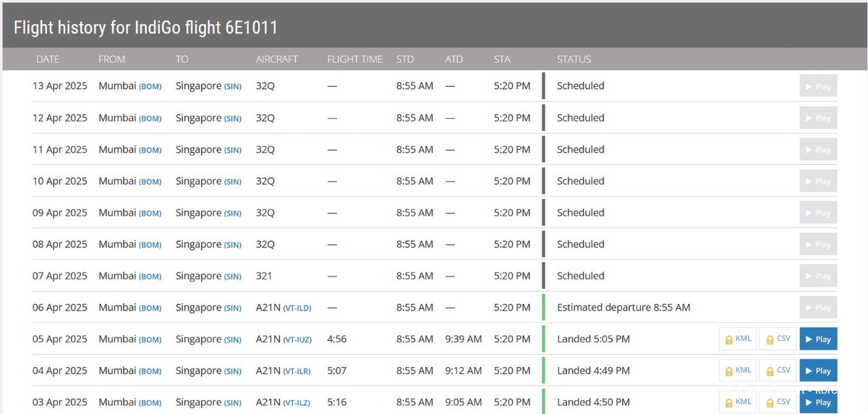
Task: Click the AIRCRAFT column header
Action: (277, 59)
